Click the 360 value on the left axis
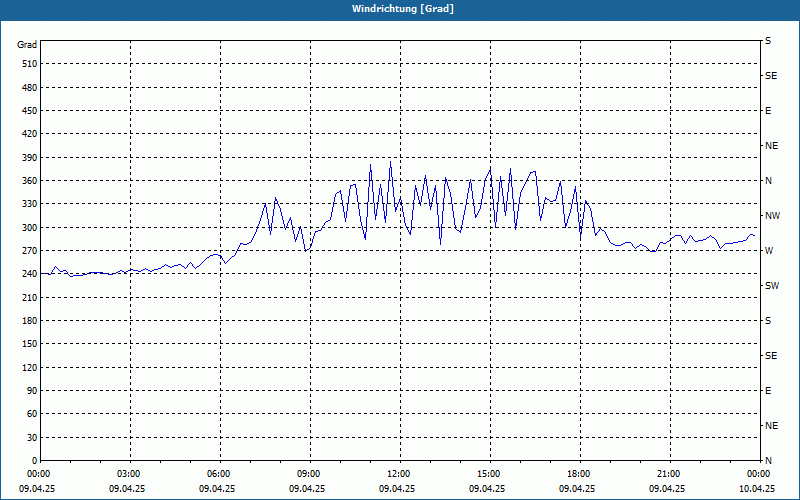800x500 pixels. pos(27,181)
